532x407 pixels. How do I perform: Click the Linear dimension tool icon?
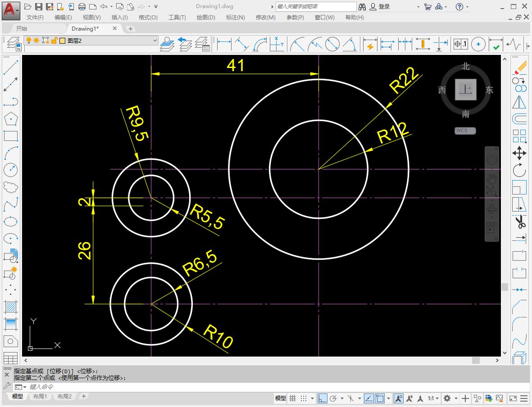224,45
